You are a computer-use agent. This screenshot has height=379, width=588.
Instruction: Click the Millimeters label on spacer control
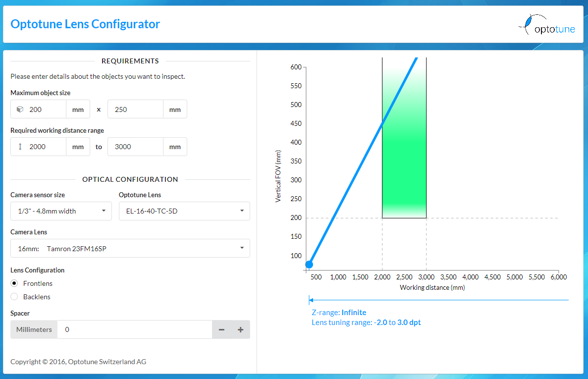(34, 329)
